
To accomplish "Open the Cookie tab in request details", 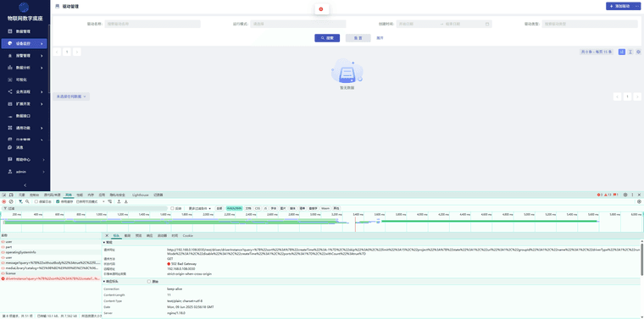I will [x=188, y=236].
